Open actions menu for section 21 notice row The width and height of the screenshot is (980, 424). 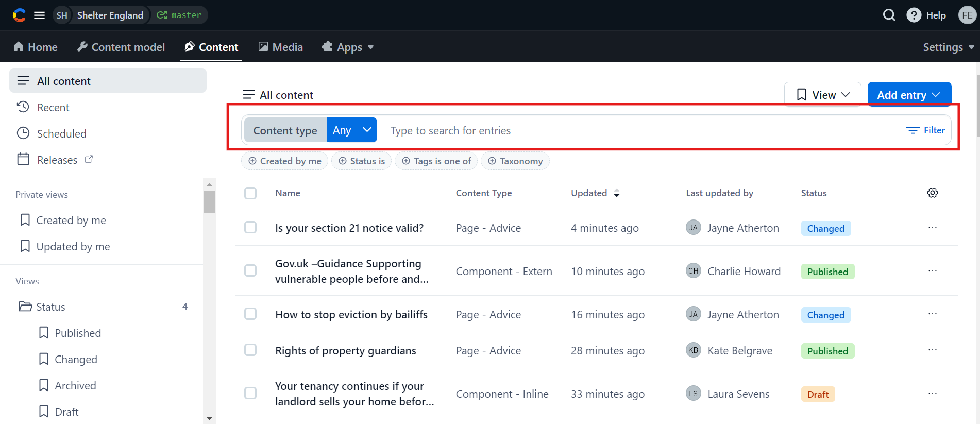(933, 227)
